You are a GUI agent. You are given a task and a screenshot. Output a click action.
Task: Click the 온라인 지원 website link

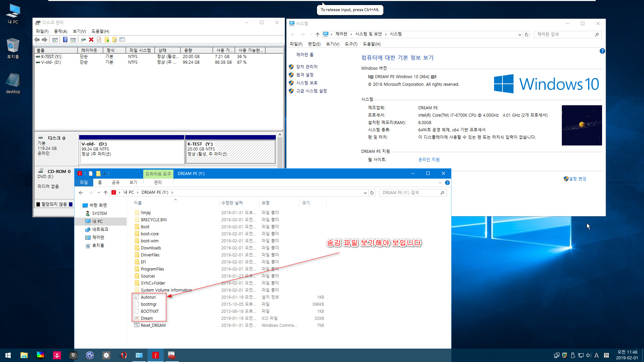click(429, 160)
